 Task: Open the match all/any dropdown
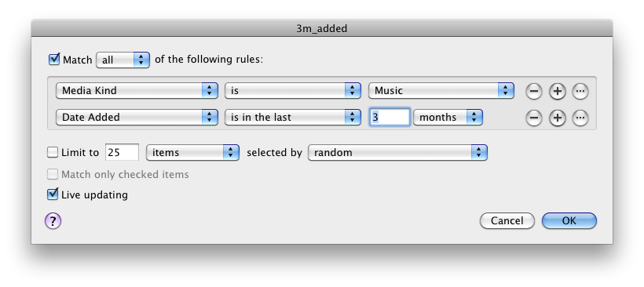pyautogui.click(x=123, y=60)
